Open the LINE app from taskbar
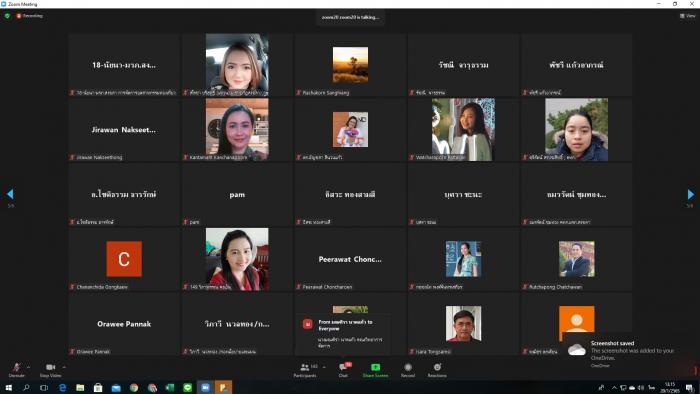The width and height of the screenshot is (700, 394). 188,388
